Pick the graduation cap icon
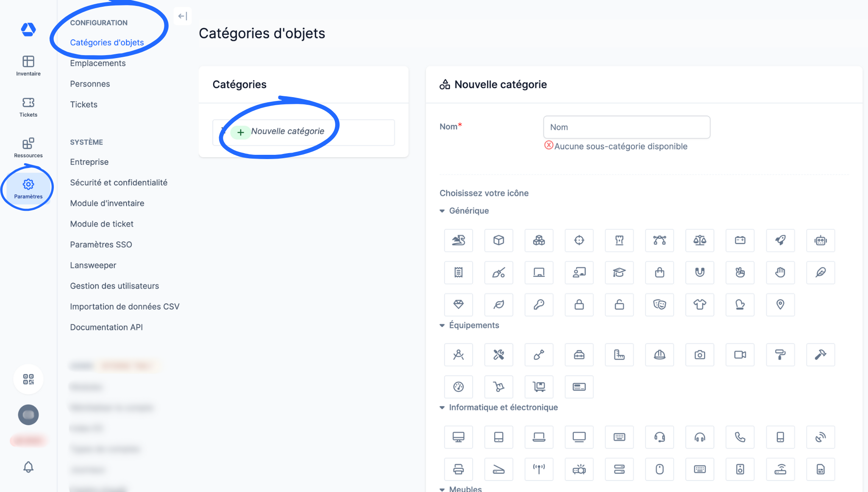 click(x=619, y=273)
